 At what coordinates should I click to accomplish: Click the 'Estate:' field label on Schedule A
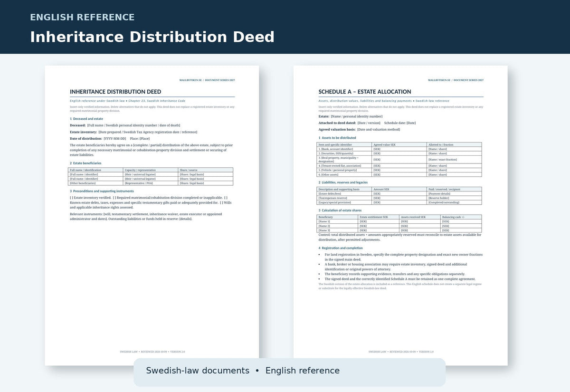pos(324,116)
